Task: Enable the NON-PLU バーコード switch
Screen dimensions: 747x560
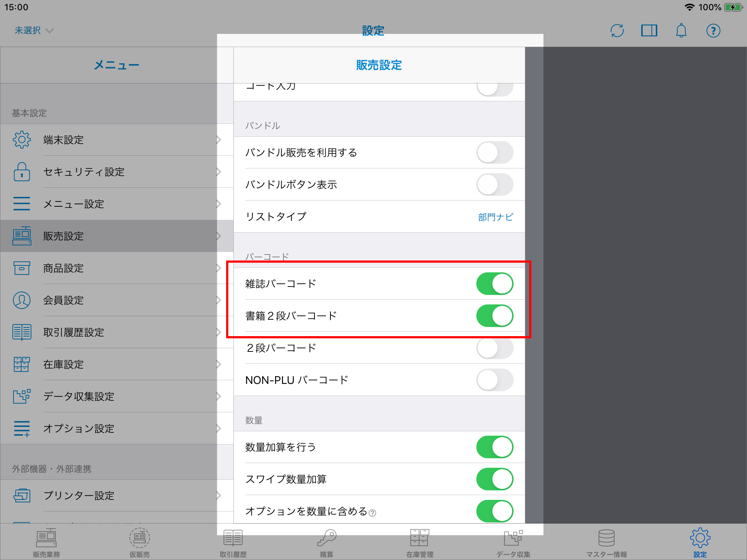Action: pos(495,380)
